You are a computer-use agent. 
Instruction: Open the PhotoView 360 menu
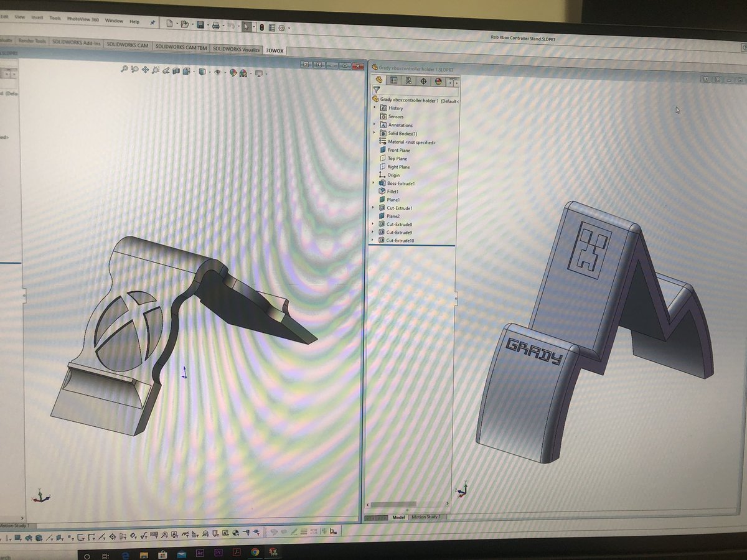click(x=83, y=19)
